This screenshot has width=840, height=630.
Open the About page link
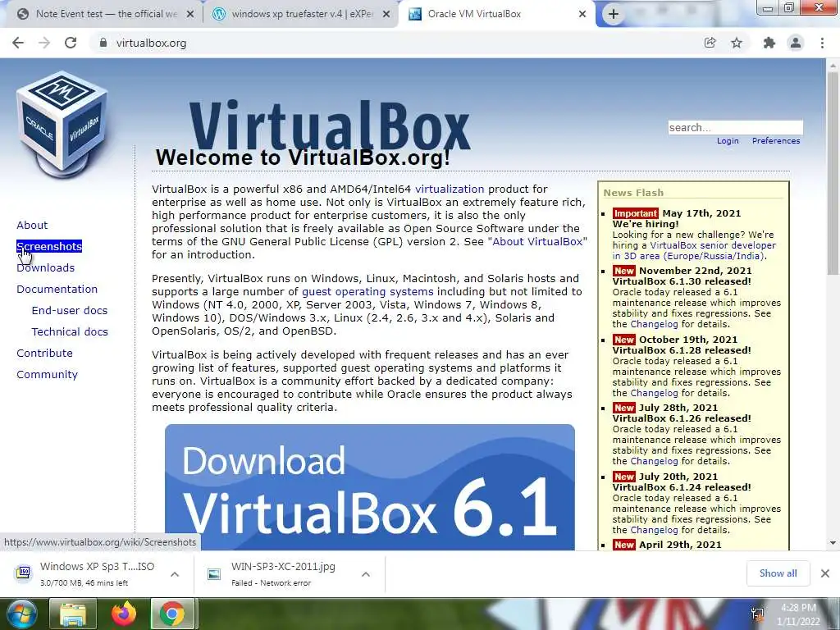pyautogui.click(x=32, y=225)
